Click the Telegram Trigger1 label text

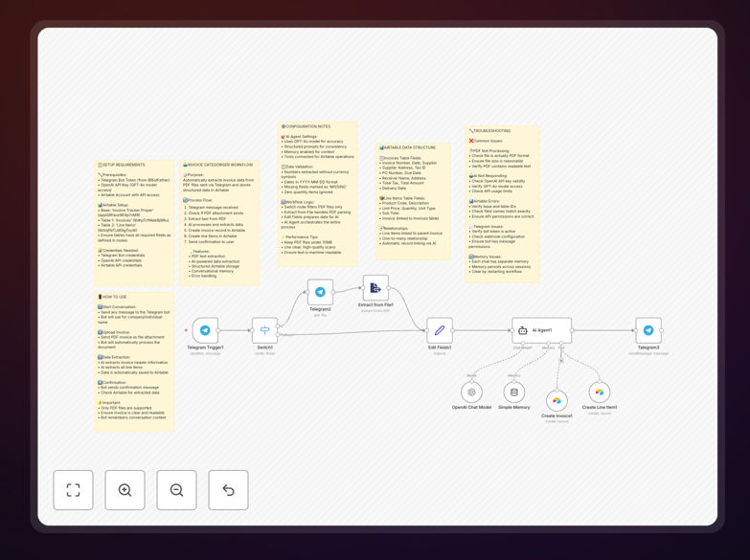coord(205,347)
